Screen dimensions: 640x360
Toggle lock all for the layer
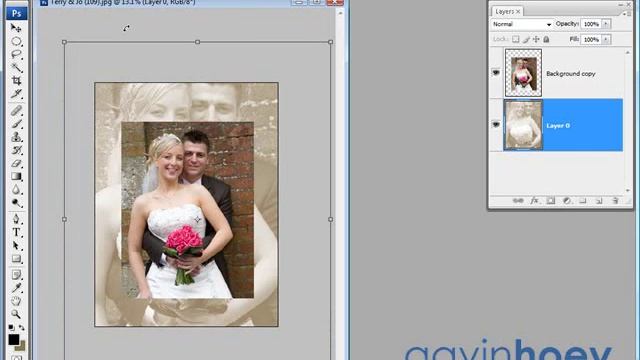(546, 39)
